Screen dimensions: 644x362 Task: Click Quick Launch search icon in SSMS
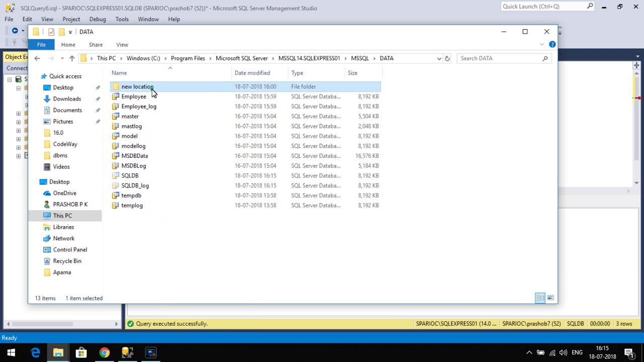point(590,7)
